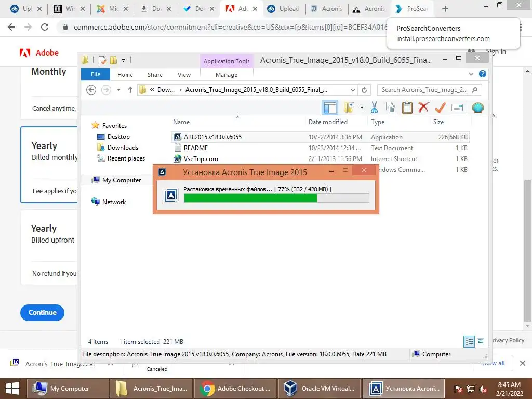Reload the Chrome page
The image size is (532, 399).
(45, 27)
